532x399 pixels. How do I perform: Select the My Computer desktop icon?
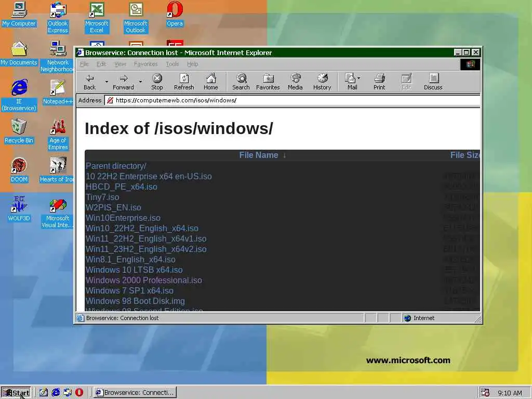tap(19, 14)
